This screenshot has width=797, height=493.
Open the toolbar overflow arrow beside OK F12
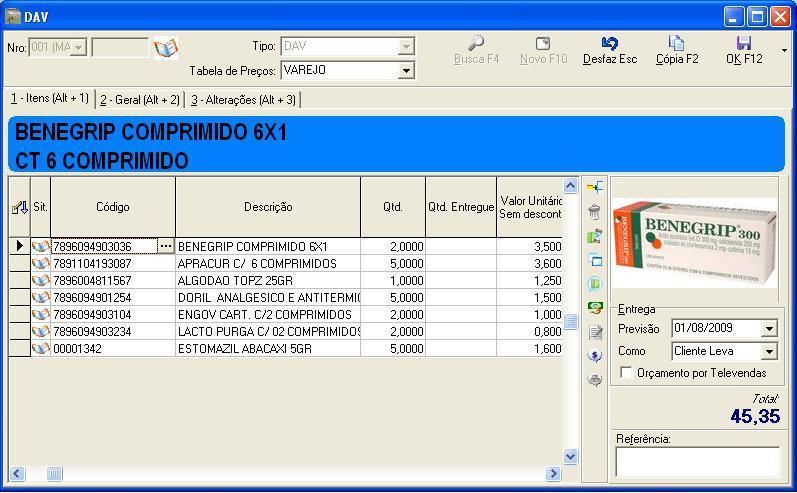[x=784, y=50]
